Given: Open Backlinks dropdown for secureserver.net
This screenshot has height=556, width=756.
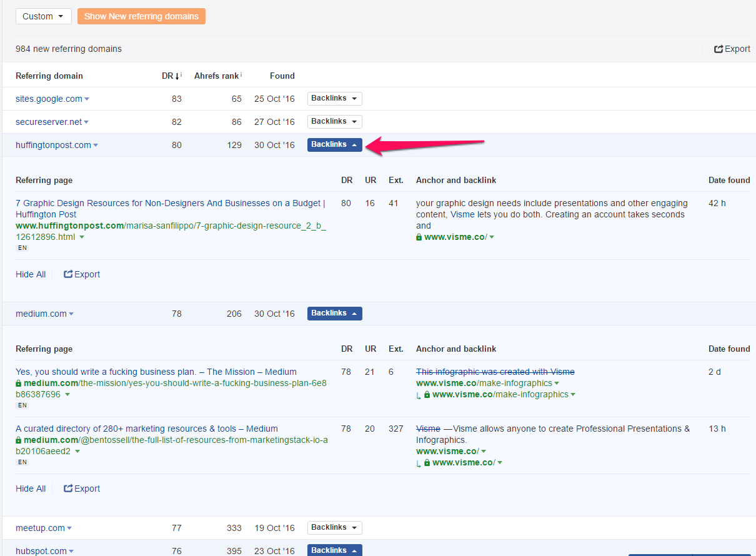Looking at the screenshot, I should (x=334, y=121).
